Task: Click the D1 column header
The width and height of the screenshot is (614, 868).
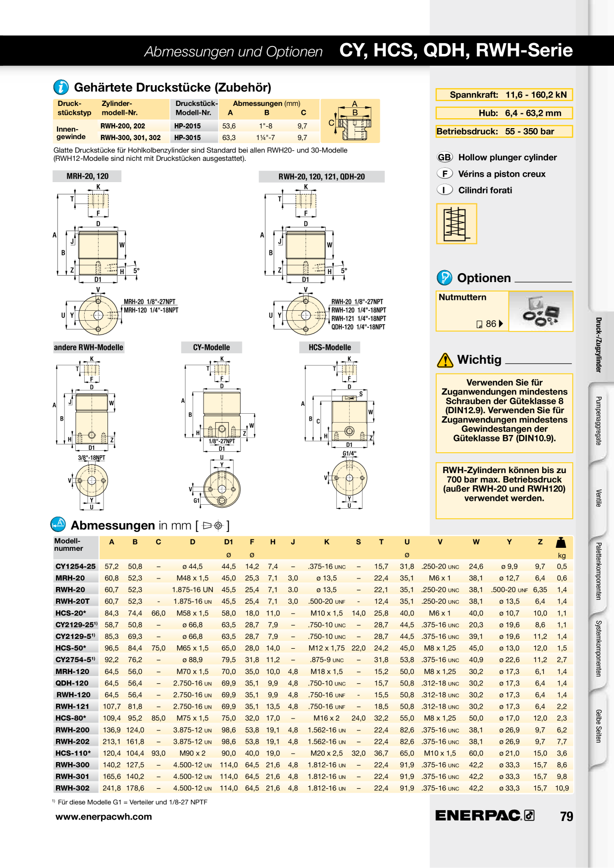Action: click(x=228, y=542)
